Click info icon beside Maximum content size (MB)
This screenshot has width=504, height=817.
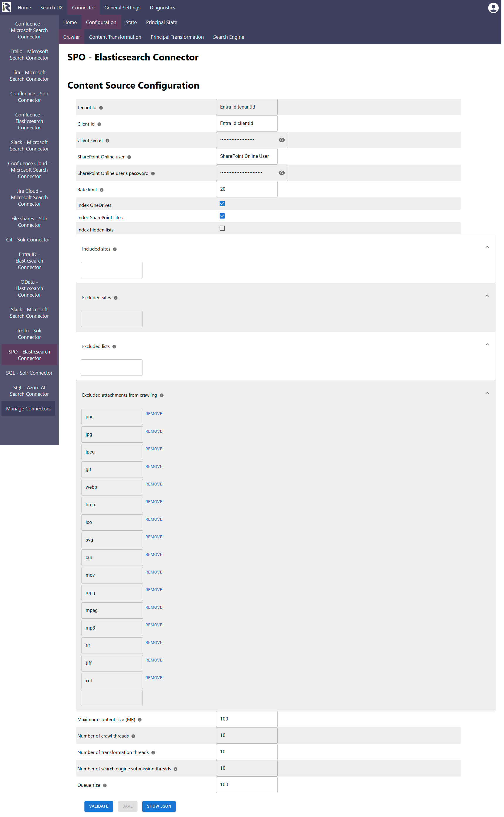tap(140, 720)
